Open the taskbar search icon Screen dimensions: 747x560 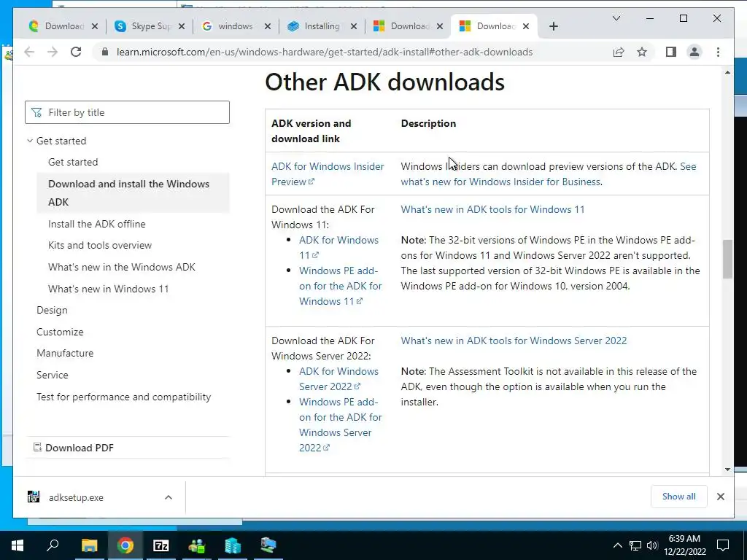click(x=53, y=545)
